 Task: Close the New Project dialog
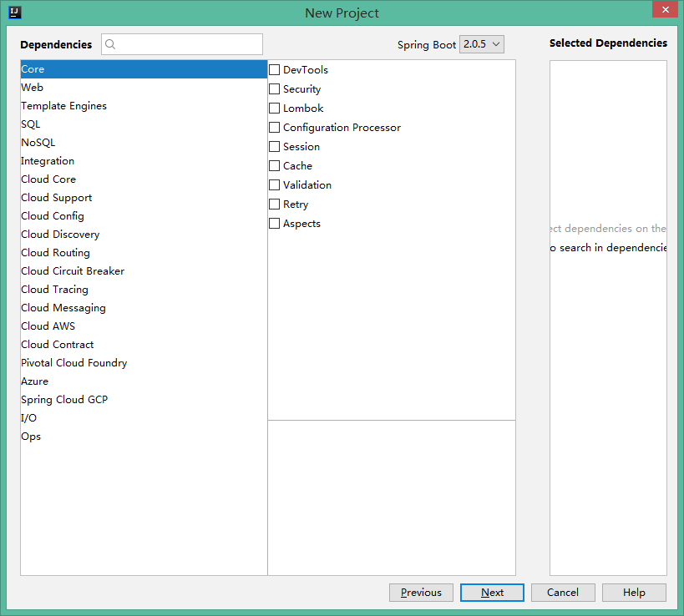[666, 9]
